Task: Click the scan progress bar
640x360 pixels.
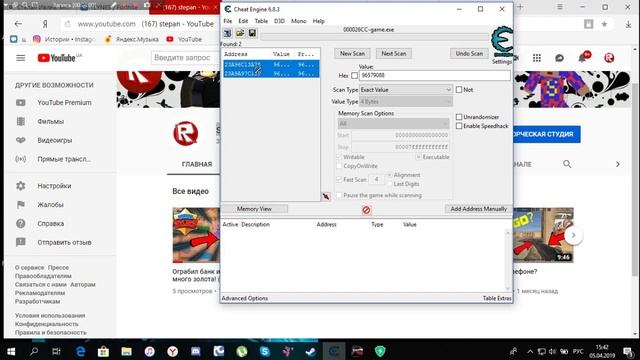Action: [x=375, y=37]
